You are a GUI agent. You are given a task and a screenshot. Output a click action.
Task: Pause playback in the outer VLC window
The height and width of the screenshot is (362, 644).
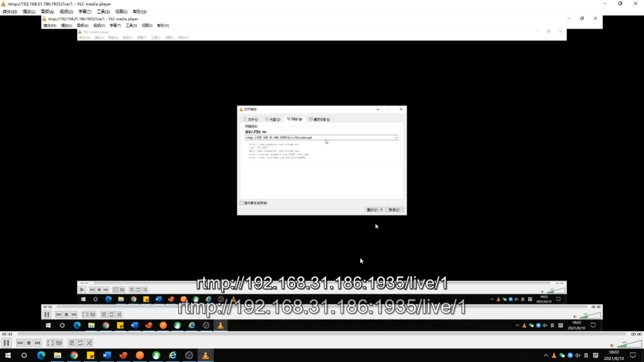(x=6, y=343)
